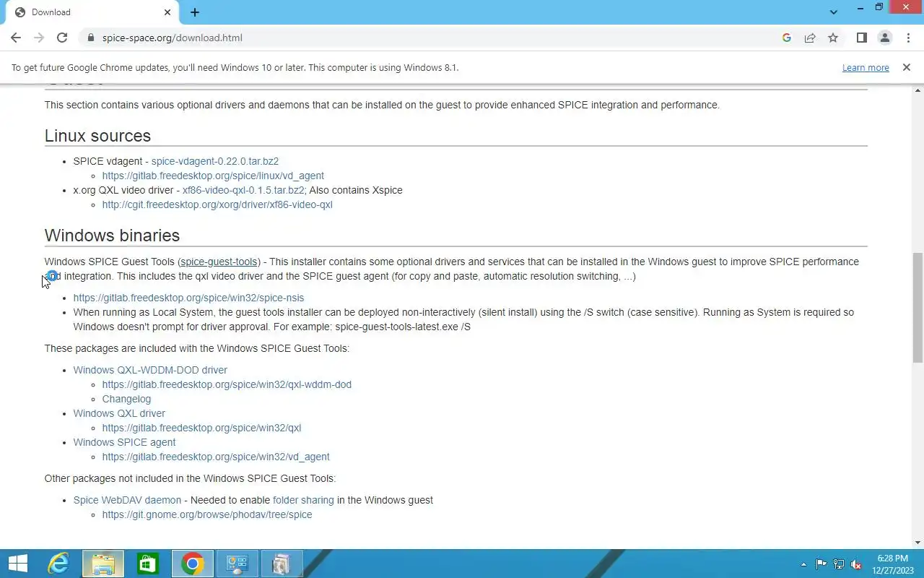The image size is (924, 578).
Task: Open the Learn more link
Action: (x=866, y=68)
